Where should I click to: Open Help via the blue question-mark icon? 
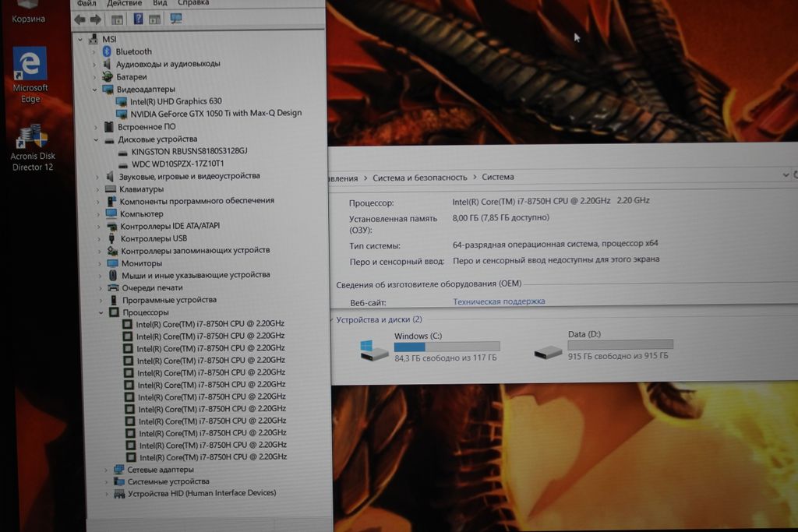138,19
